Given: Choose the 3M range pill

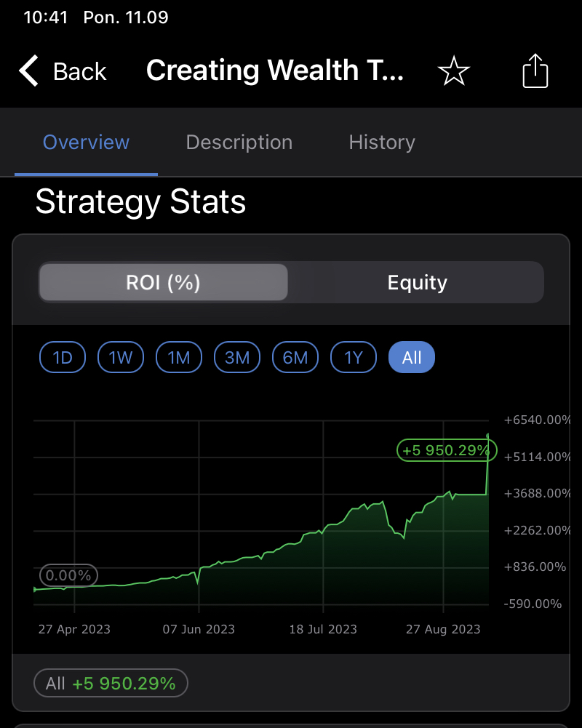Looking at the screenshot, I should coord(237,357).
